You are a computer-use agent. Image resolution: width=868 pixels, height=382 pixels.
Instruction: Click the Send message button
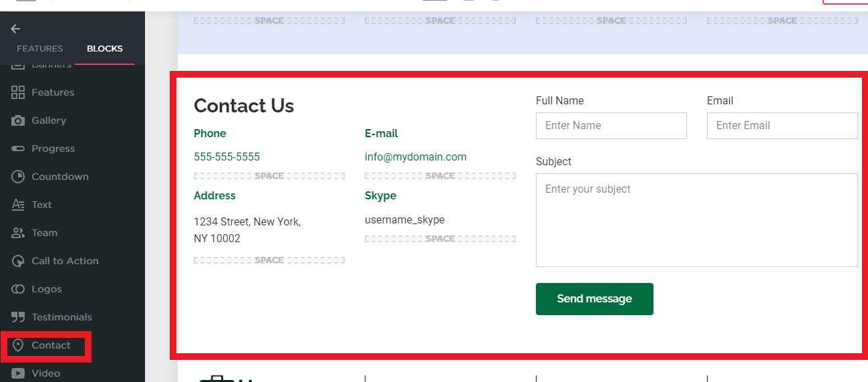(x=595, y=299)
